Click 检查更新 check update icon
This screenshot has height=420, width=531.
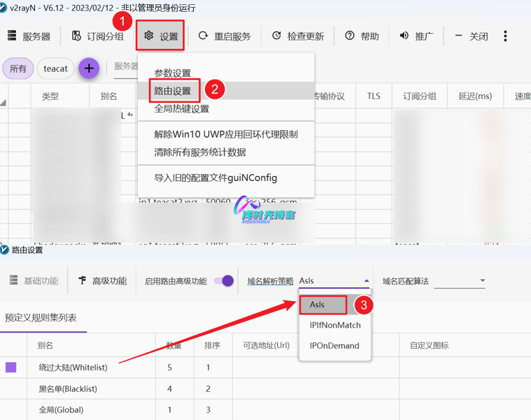pos(277,36)
